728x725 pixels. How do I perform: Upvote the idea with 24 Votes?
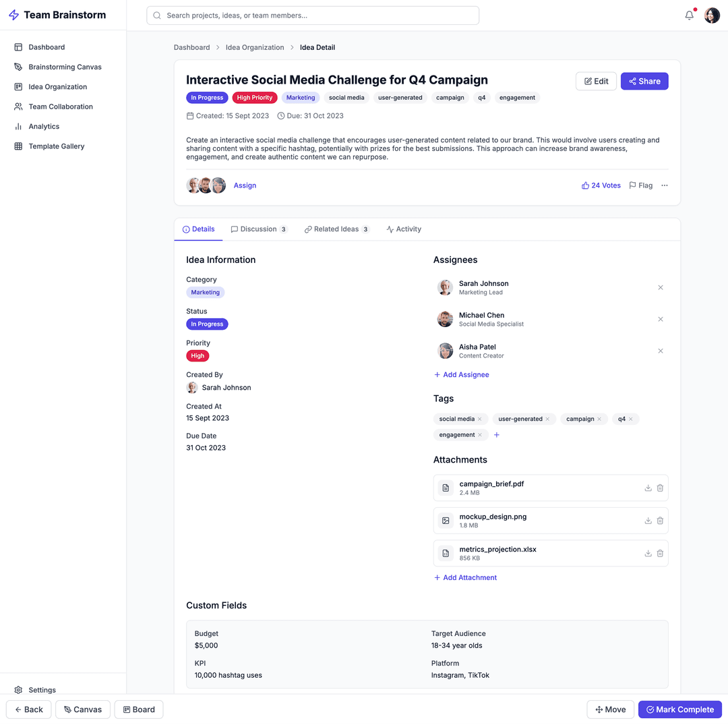[x=601, y=185]
